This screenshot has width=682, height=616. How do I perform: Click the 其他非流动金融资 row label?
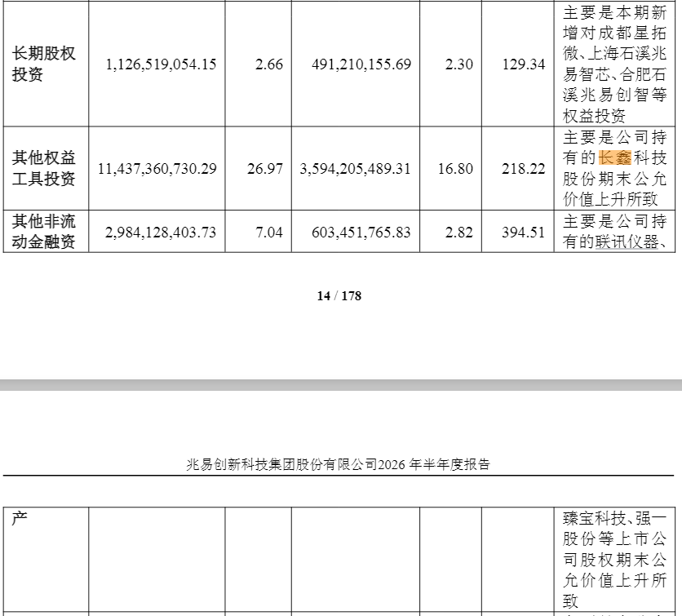tap(43, 232)
